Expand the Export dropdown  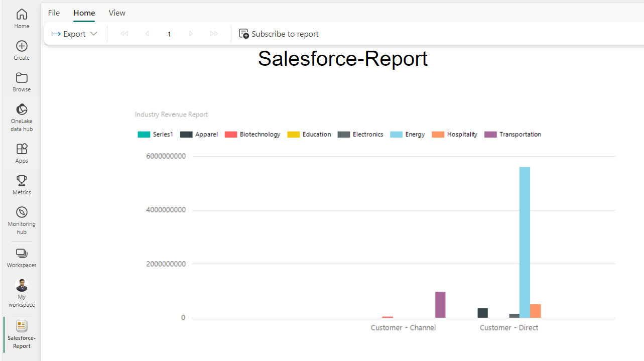point(74,34)
